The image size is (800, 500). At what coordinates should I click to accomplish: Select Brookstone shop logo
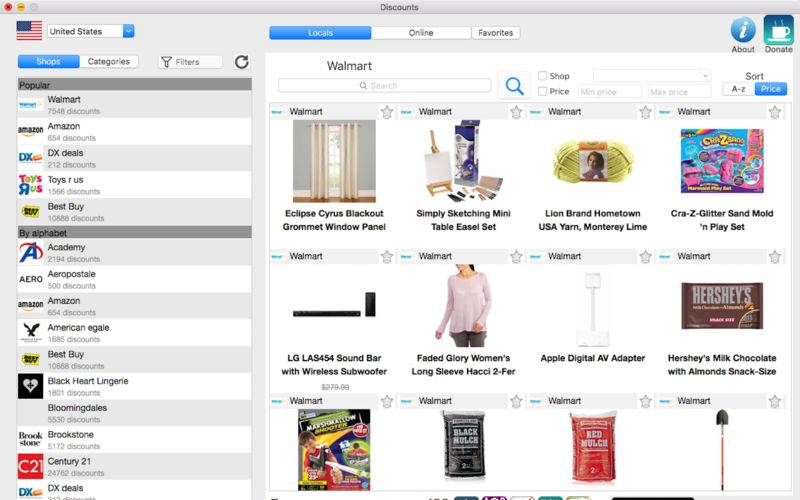(31, 439)
